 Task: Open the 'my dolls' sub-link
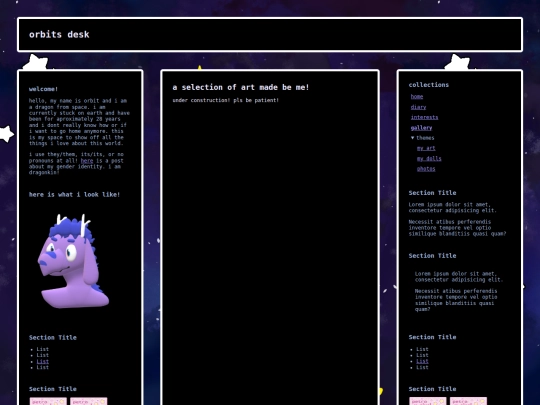pos(429,158)
